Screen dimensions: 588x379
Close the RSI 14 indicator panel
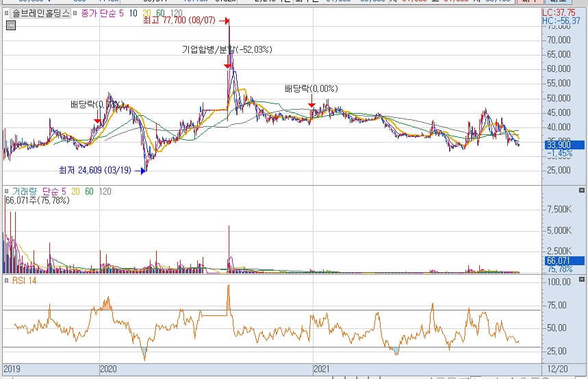click(x=582, y=280)
